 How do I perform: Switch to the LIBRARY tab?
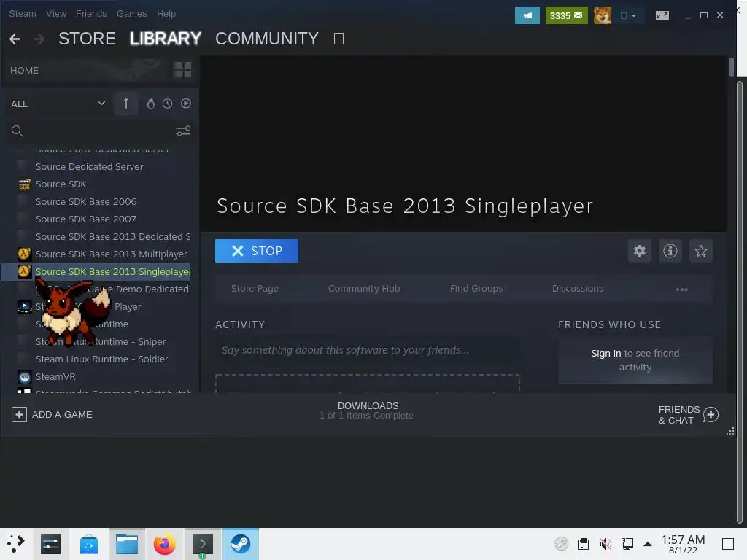pyautogui.click(x=166, y=39)
